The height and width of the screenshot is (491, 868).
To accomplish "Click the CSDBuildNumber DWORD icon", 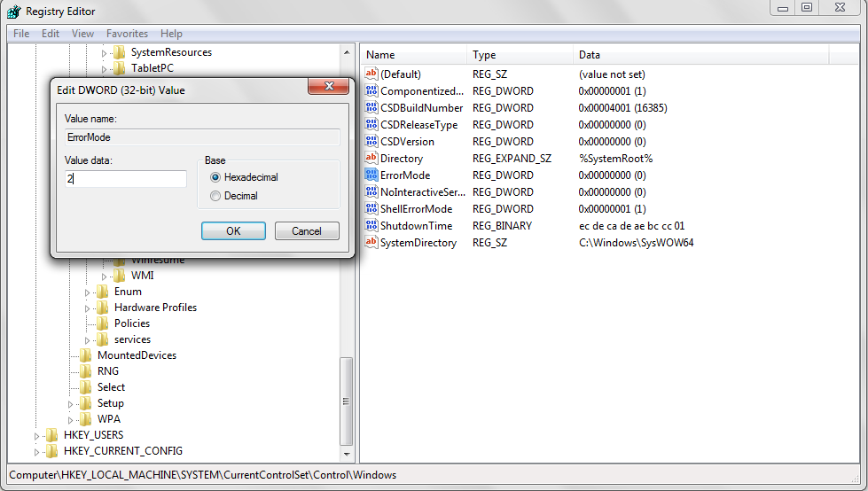I will coord(371,107).
